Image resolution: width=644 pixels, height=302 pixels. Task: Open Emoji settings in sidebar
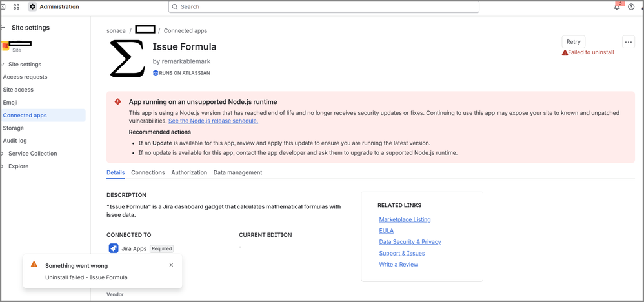[x=10, y=103]
